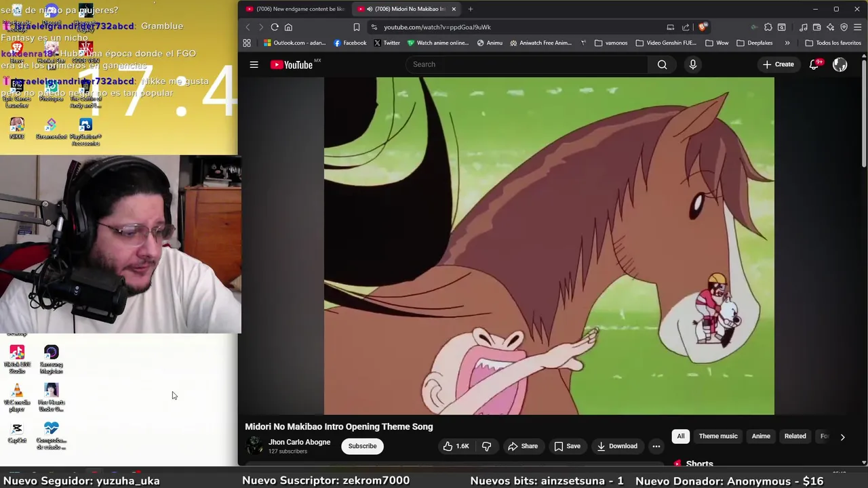Open PlayStation Accessories desktop shortcut
Image resolution: width=868 pixels, height=488 pixels.
tap(85, 131)
